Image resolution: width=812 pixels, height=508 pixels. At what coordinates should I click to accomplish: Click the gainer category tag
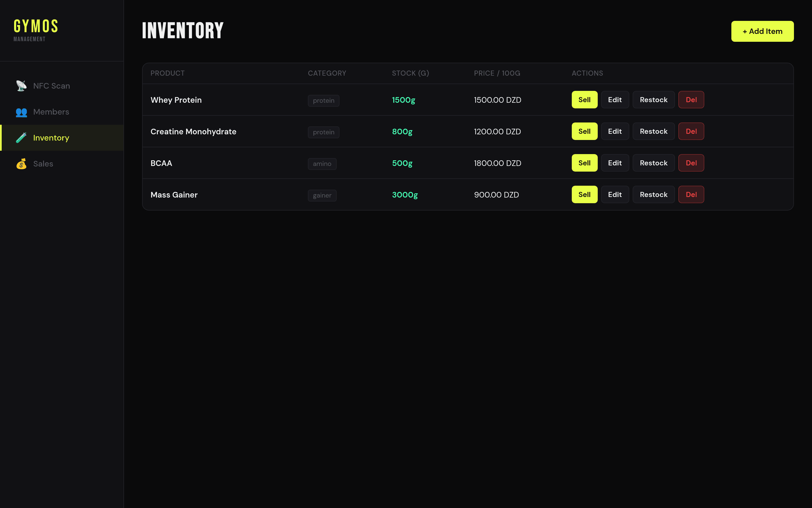322,195
